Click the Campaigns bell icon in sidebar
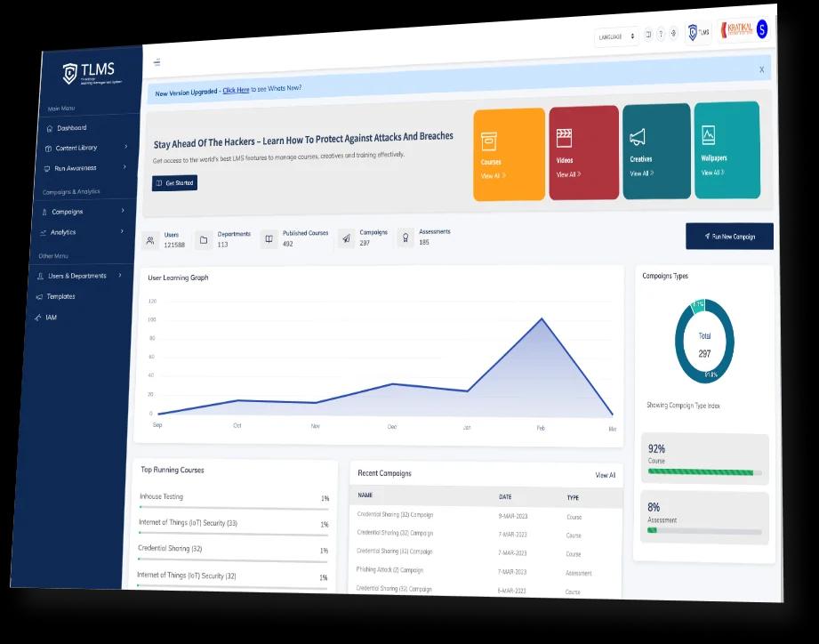Viewport: 819px width, 644px height. coord(44,212)
